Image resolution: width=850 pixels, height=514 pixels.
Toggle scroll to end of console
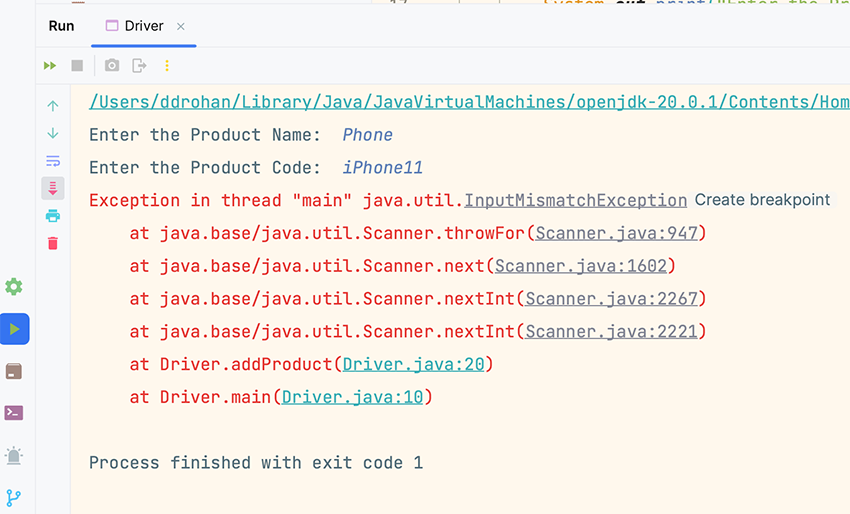[53, 188]
